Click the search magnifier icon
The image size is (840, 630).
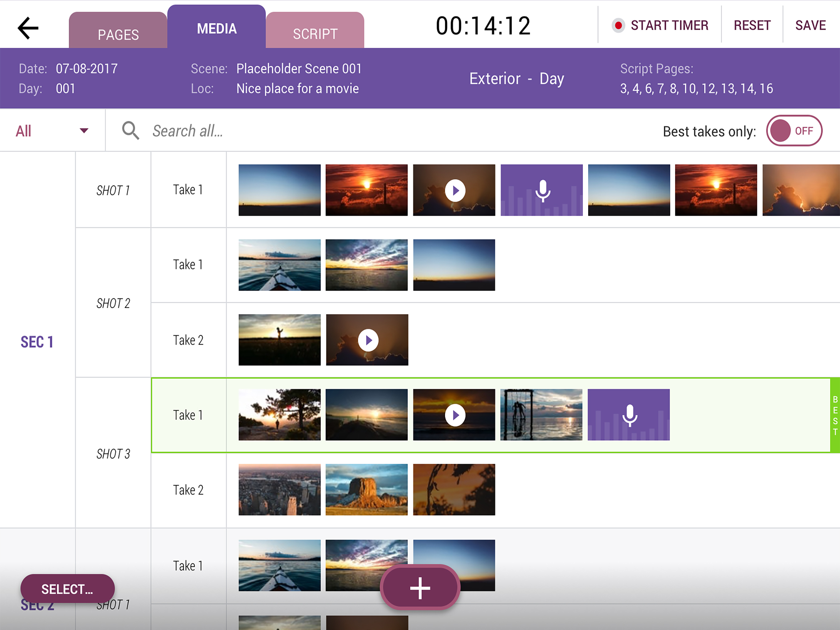click(x=130, y=131)
